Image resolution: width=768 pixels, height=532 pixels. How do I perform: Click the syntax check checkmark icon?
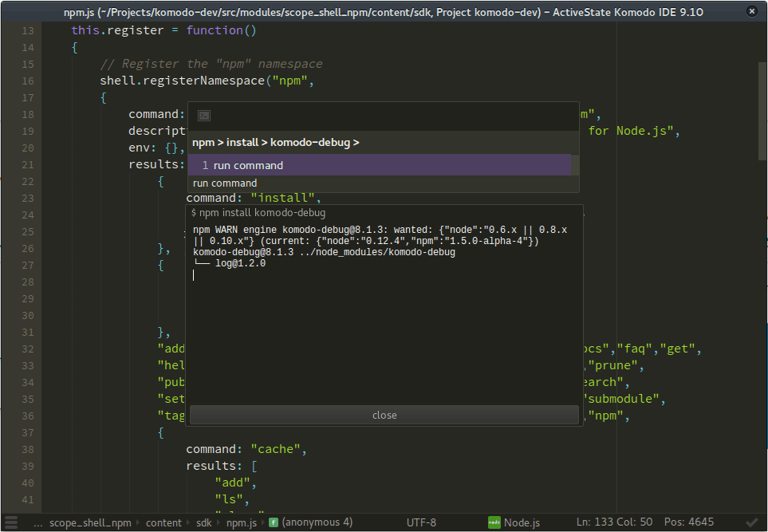pos(751,522)
